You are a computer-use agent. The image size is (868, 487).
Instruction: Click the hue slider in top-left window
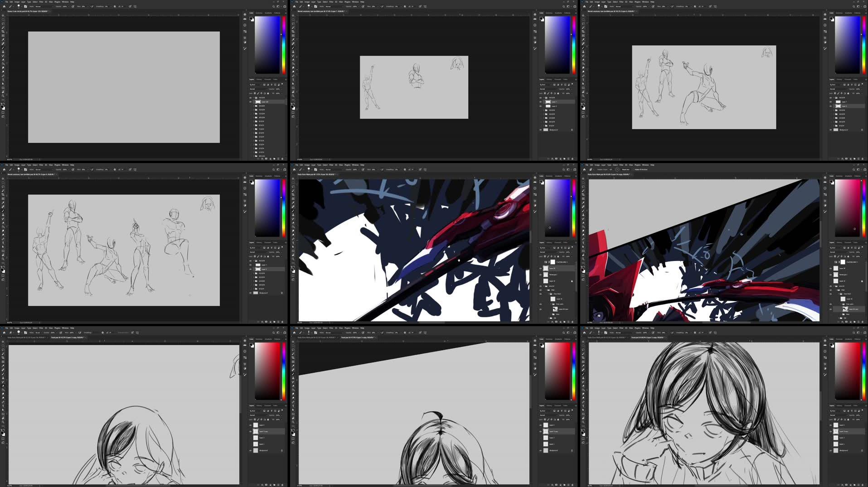284,44
